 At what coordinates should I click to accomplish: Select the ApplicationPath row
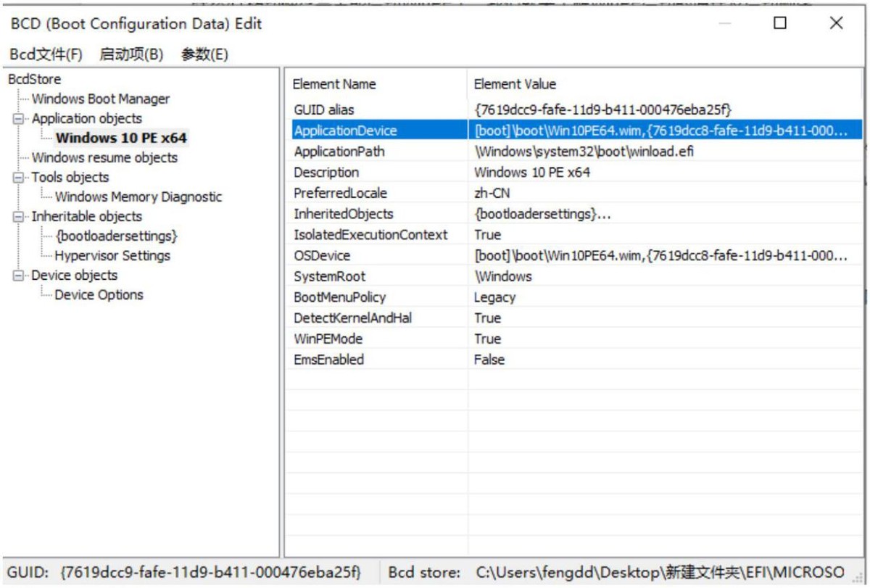coord(573,152)
